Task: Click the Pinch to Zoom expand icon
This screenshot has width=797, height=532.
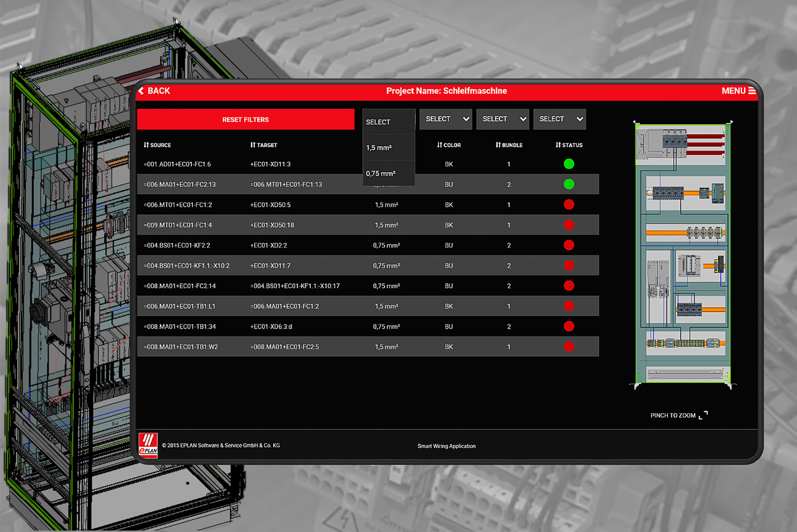Action: point(703,415)
